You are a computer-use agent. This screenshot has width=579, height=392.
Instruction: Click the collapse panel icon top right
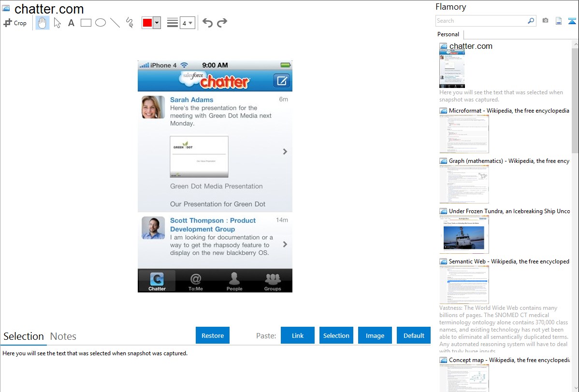572,21
